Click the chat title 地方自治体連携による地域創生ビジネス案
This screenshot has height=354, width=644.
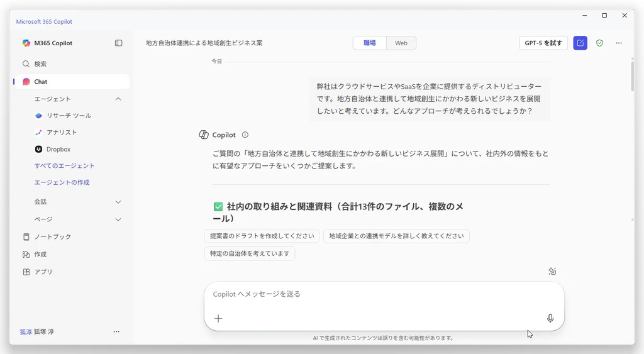click(x=204, y=43)
